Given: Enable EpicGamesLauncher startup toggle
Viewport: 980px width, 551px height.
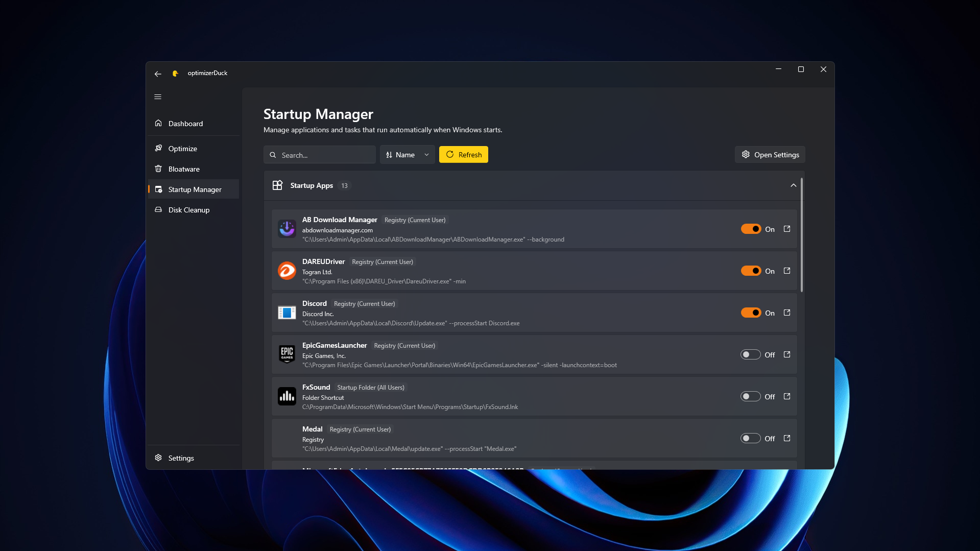Looking at the screenshot, I should 751,355.
